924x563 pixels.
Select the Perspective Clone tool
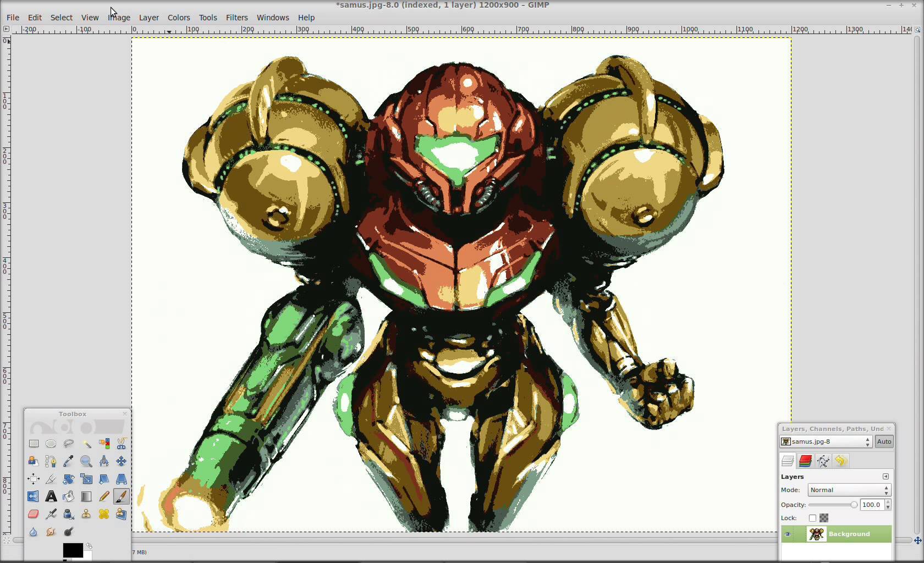(x=122, y=514)
